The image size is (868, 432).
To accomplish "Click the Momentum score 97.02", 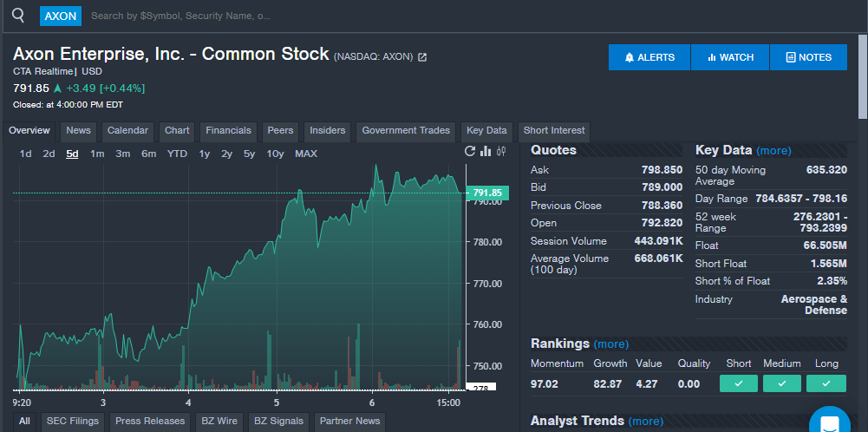I will 545,383.
